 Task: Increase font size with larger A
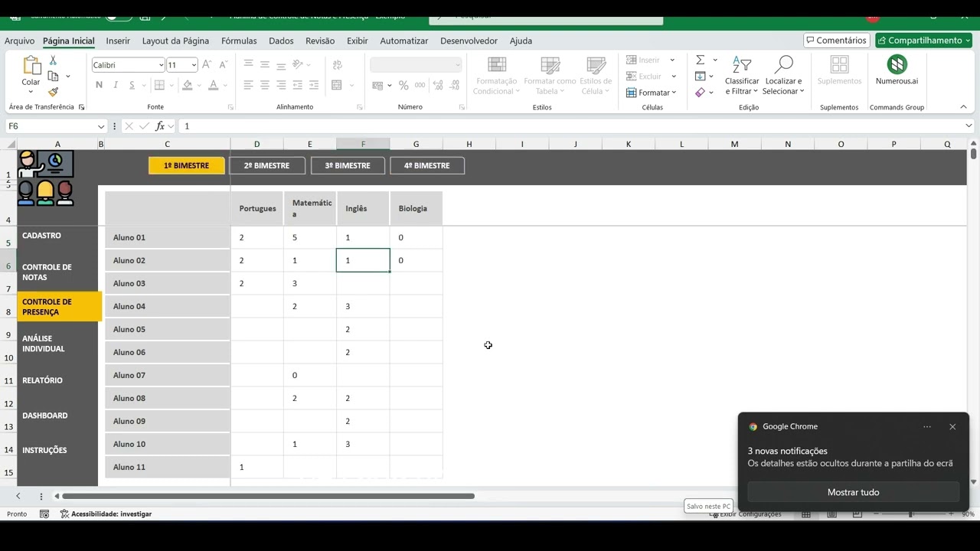pos(207,65)
